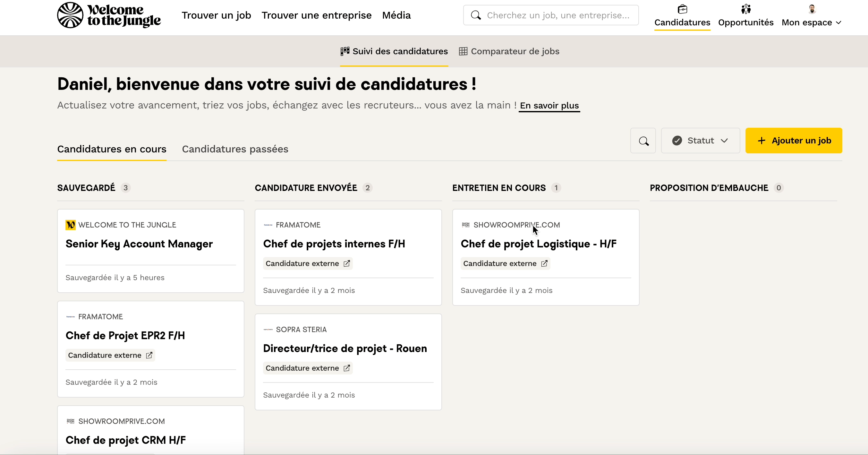Open the Opportunités people icon

coord(746,9)
